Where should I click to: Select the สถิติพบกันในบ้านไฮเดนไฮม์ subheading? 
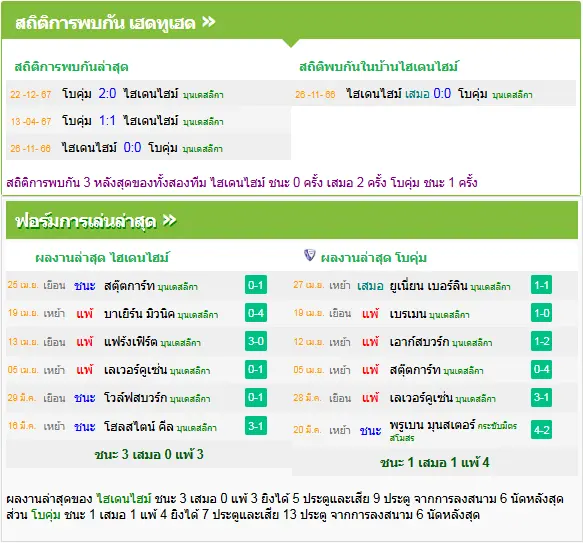click(x=379, y=67)
